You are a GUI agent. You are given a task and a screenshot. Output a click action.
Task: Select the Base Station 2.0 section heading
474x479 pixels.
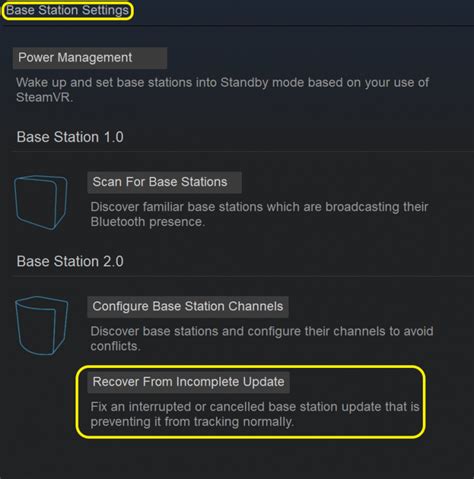pyautogui.click(x=70, y=261)
